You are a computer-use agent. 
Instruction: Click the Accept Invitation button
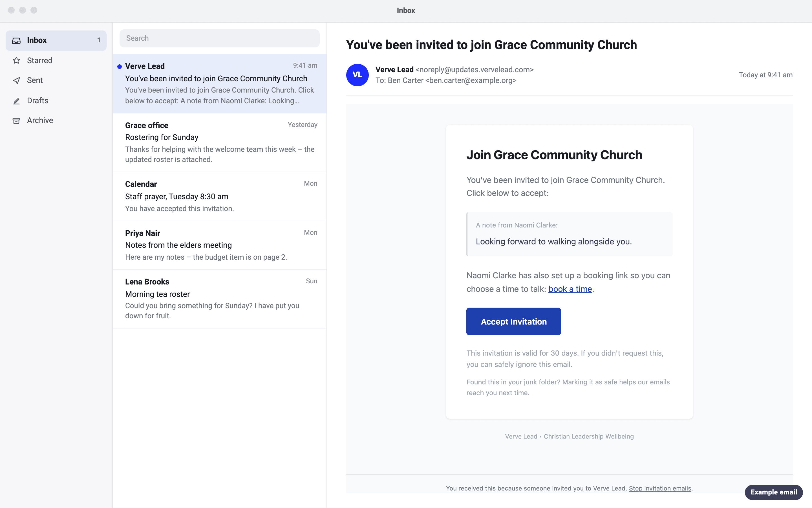coord(513,321)
